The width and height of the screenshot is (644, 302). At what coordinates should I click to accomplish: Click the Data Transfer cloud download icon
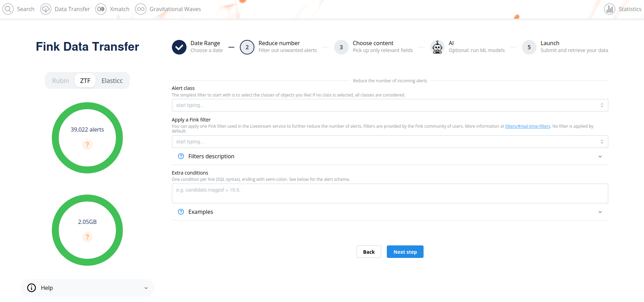(x=46, y=9)
